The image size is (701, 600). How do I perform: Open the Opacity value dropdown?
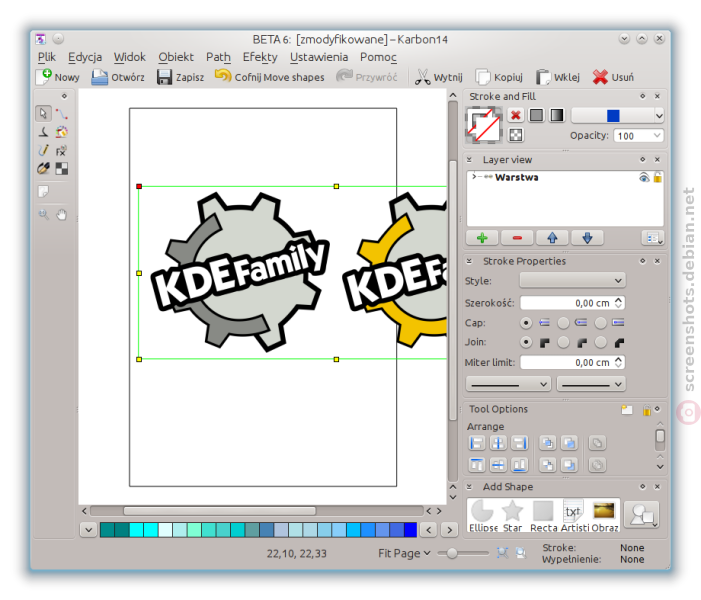pyautogui.click(x=657, y=135)
